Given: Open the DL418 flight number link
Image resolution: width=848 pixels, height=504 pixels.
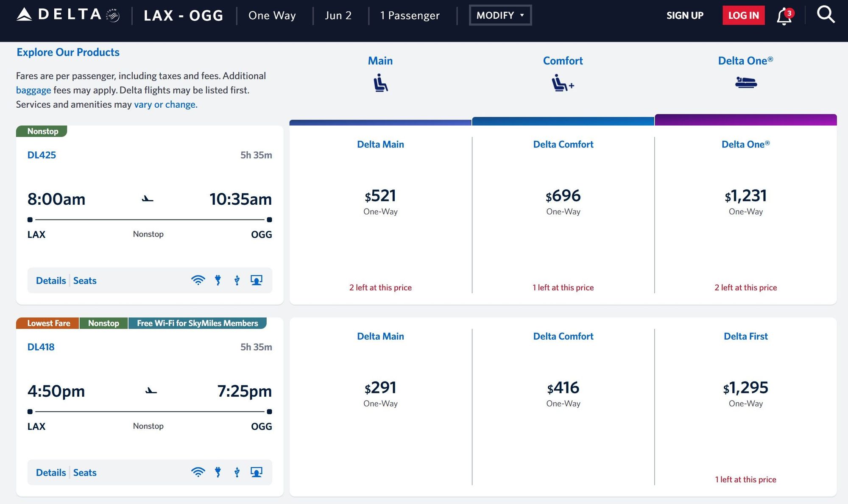Looking at the screenshot, I should 41,347.
